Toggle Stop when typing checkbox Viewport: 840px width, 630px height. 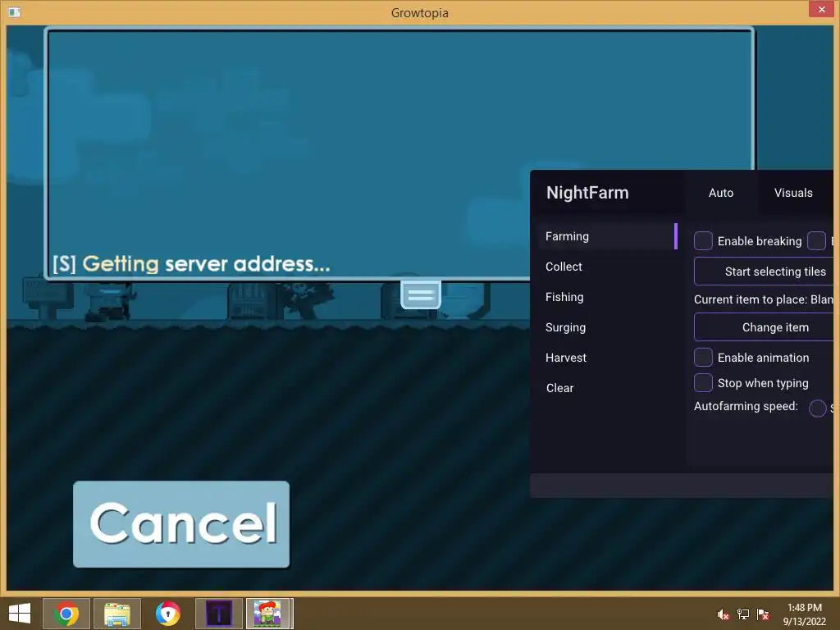(703, 383)
